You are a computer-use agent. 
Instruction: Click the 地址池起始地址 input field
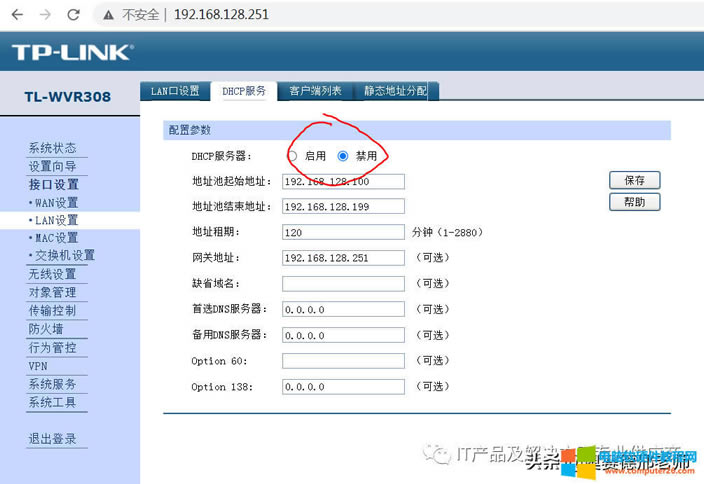click(343, 181)
